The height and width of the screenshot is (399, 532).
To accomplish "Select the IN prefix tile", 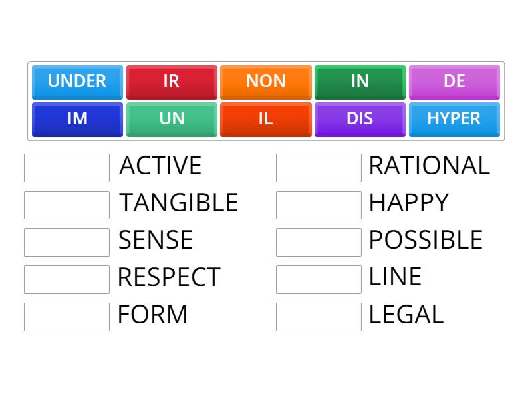I will [x=360, y=81].
